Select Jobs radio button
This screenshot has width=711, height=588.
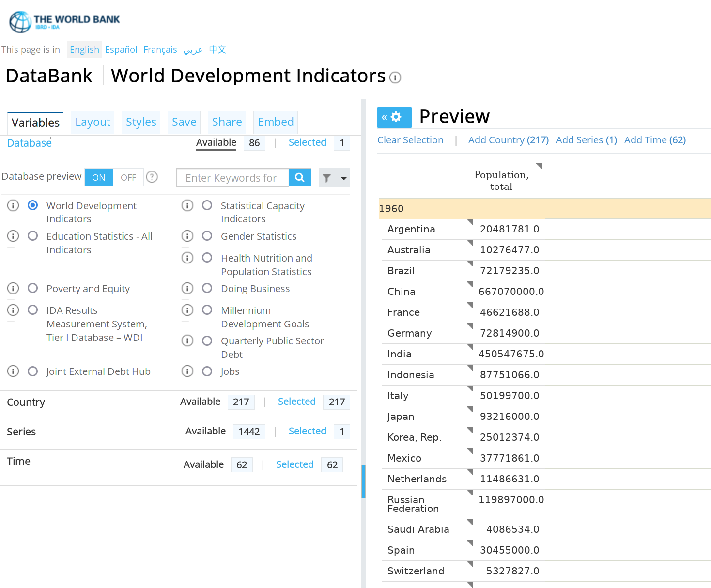coord(207,371)
